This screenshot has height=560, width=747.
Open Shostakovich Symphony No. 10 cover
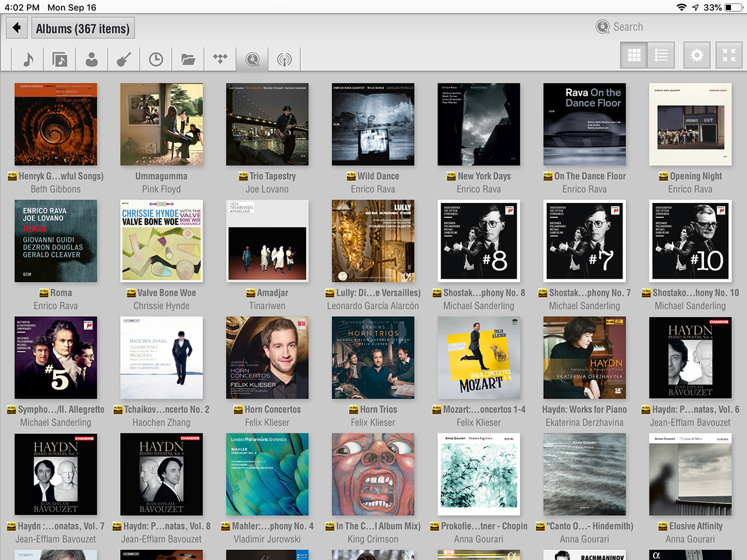tap(690, 241)
